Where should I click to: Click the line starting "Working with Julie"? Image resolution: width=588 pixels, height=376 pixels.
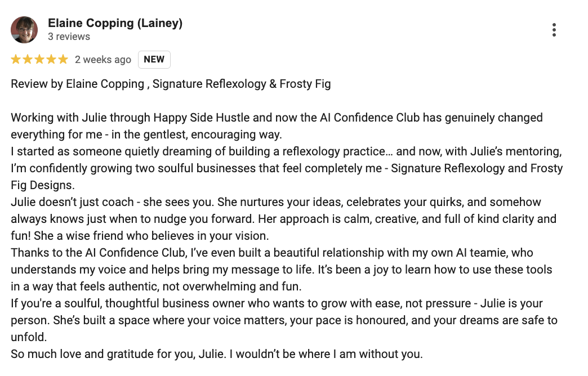277,118
